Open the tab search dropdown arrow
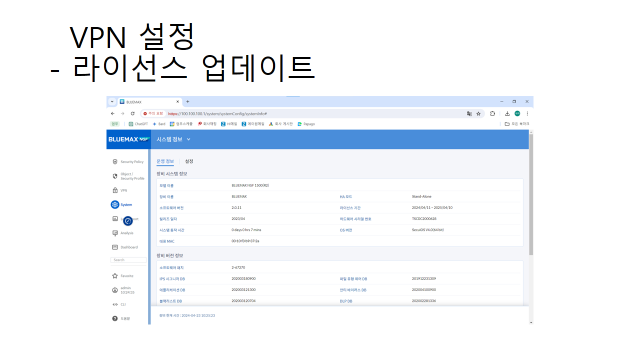640x360 pixels. pyautogui.click(x=112, y=102)
